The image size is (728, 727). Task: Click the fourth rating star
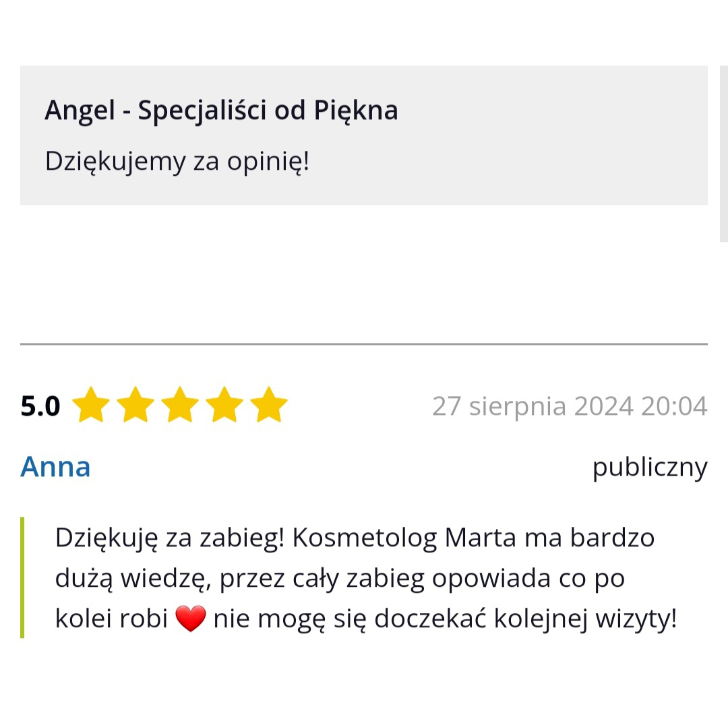(225, 404)
